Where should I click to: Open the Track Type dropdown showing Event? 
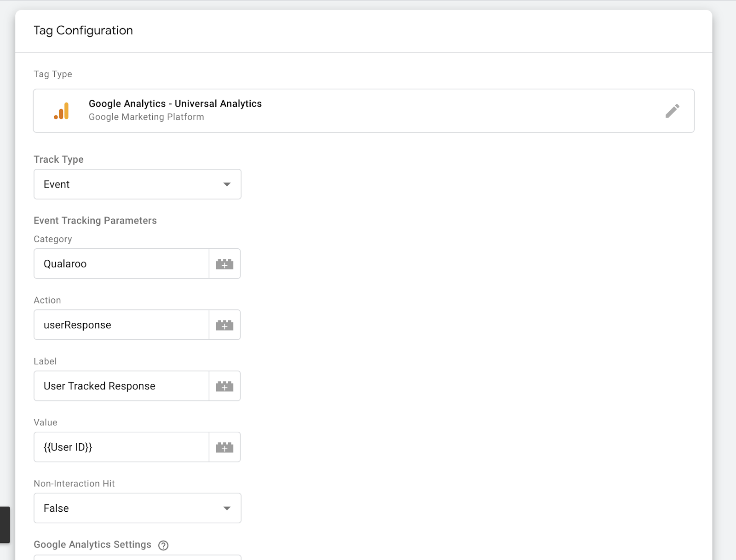pos(138,184)
